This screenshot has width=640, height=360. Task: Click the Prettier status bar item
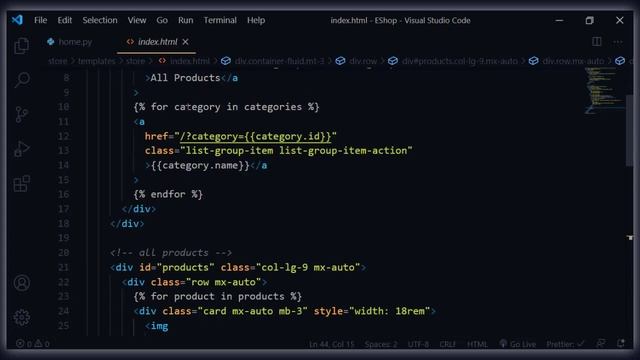tap(565, 344)
